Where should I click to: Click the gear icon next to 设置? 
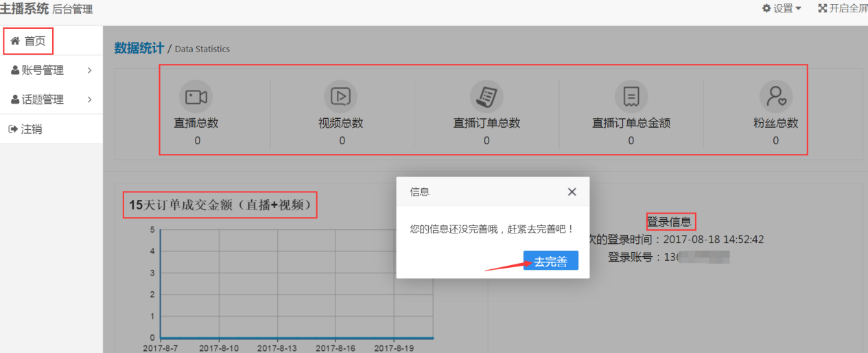coord(766,8)
